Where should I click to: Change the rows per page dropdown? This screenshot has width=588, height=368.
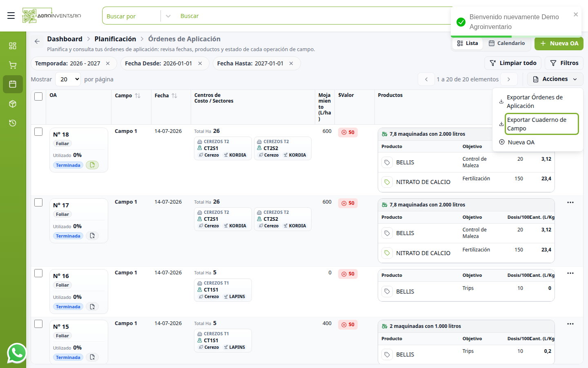coord(68,79)
